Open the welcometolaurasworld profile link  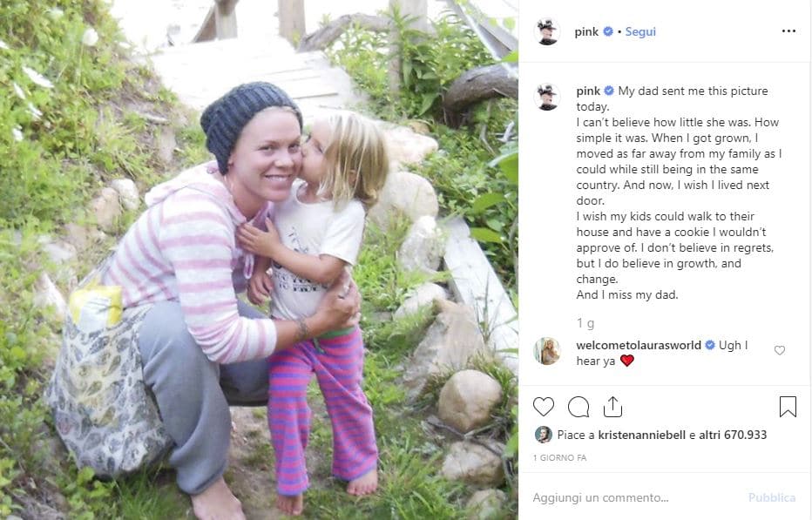click(x=639, y=345)
